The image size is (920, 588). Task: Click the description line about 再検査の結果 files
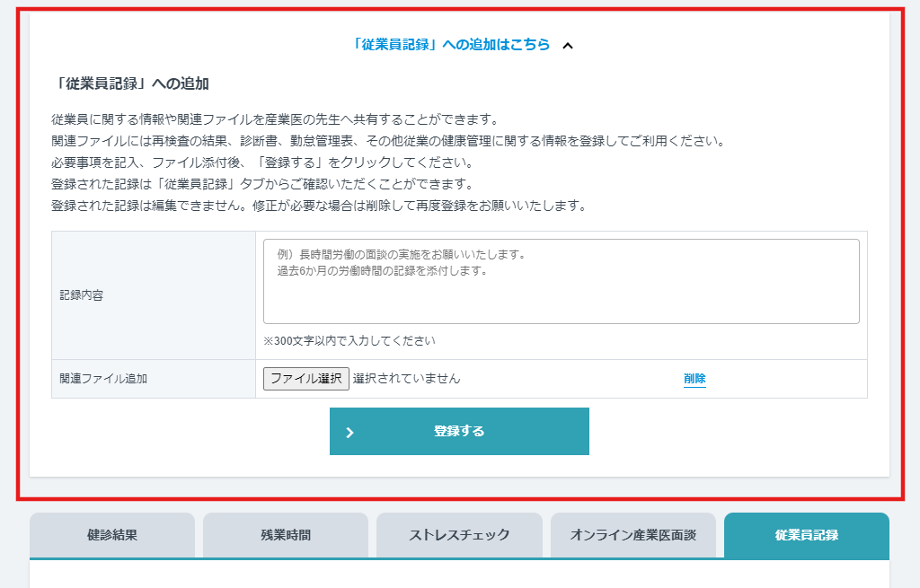pyautogui.click(x=388, y=141)
